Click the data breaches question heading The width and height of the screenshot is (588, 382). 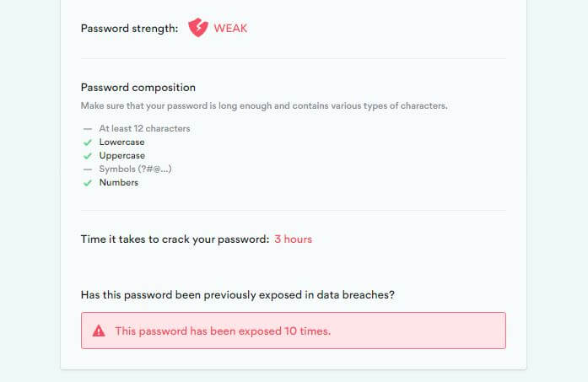(238, 295)
